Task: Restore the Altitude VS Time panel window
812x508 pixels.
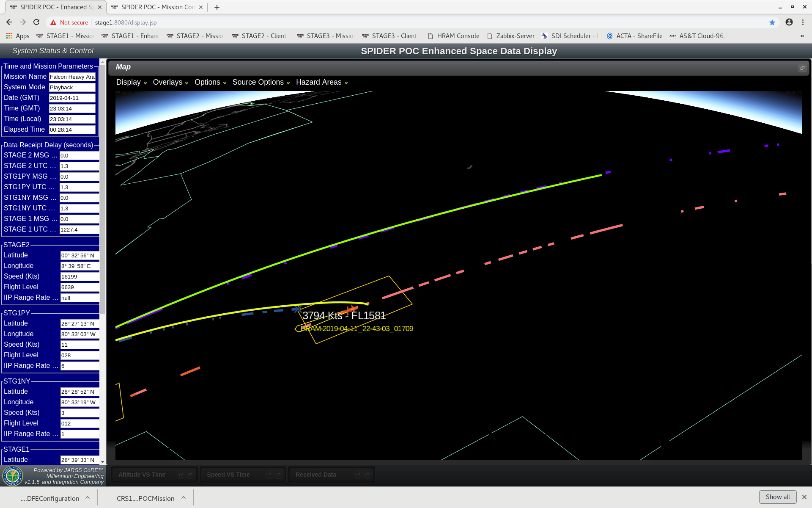Action: point(190,475)
